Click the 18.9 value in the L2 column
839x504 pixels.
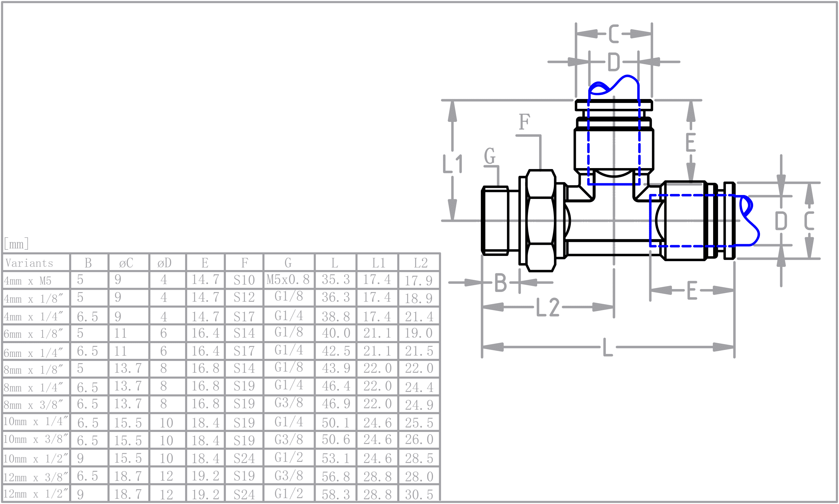click(419, 298)
